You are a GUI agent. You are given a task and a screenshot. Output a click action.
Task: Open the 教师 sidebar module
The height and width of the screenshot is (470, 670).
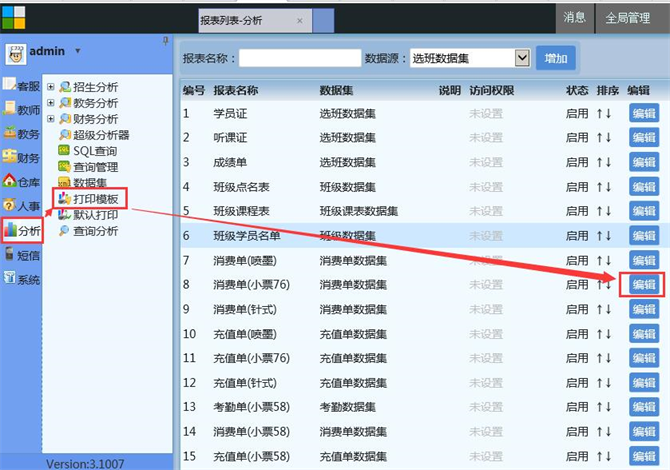(21, 109)
